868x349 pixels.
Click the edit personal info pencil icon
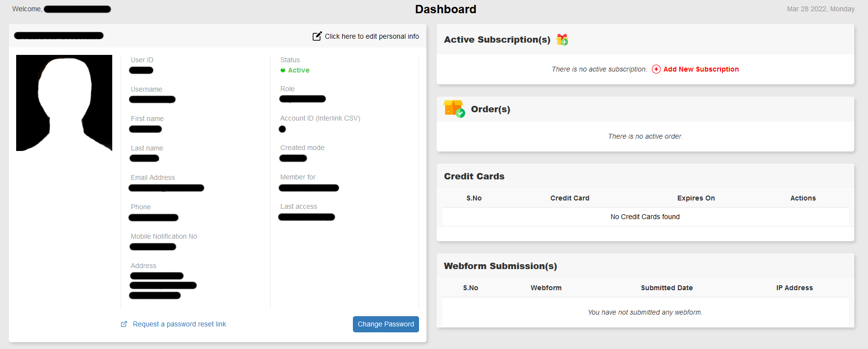coord(317,36)
